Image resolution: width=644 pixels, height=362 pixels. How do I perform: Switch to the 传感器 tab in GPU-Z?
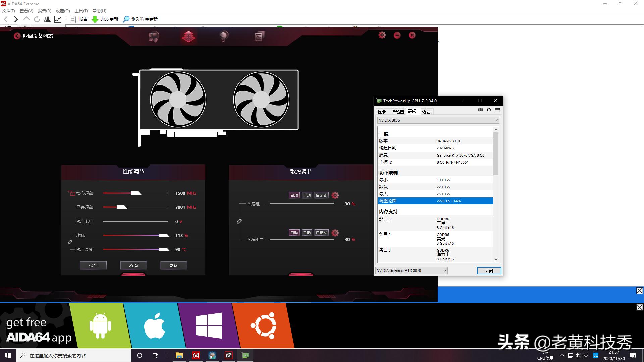[398, 112]
